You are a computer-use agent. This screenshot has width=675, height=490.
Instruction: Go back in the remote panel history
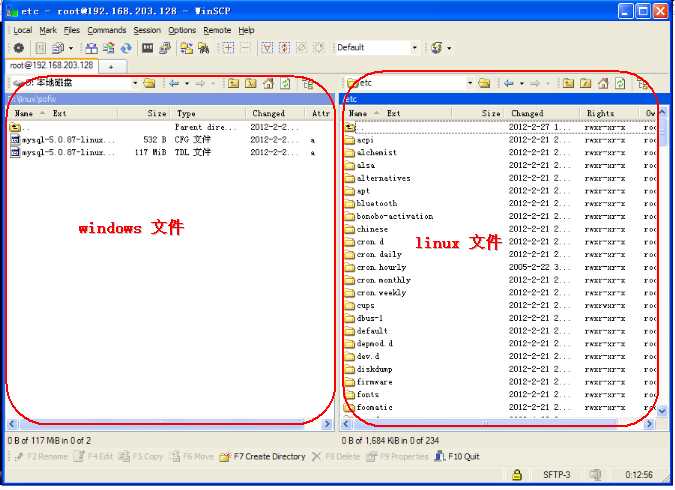508,83
